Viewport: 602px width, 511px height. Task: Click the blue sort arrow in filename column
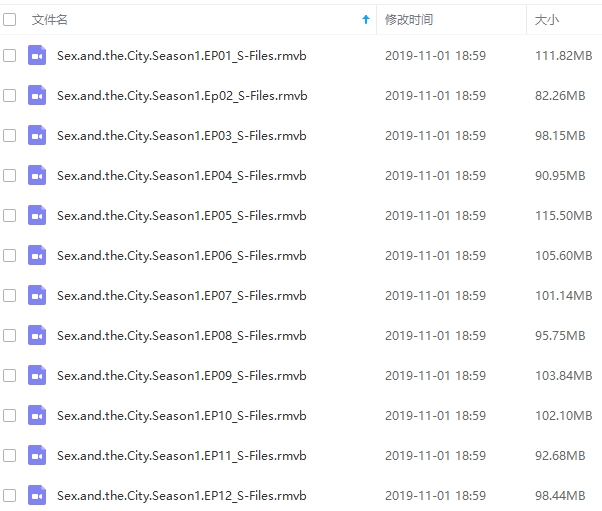[x=366, y=19]
